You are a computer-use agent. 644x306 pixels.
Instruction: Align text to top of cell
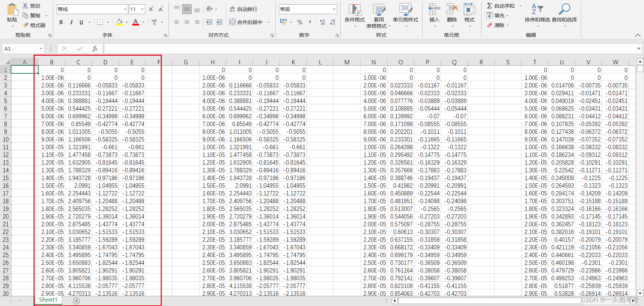[x=177, y=9]
